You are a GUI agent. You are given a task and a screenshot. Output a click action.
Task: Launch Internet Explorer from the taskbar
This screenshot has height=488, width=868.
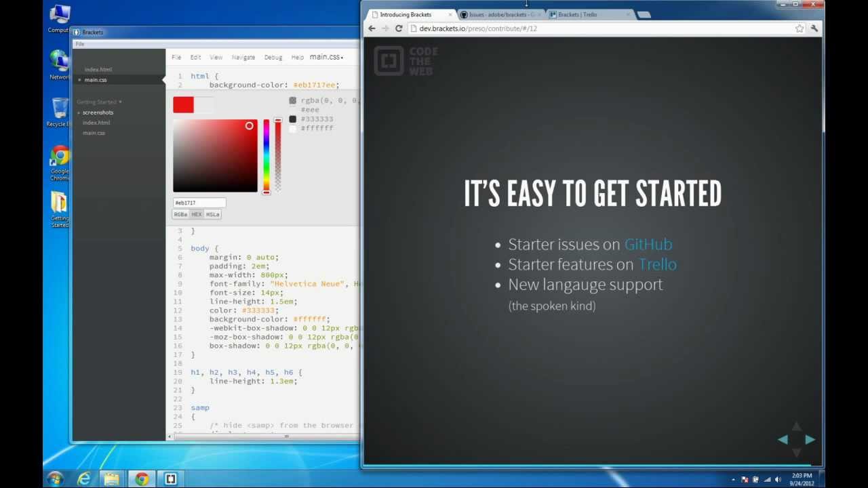(84, 479)
